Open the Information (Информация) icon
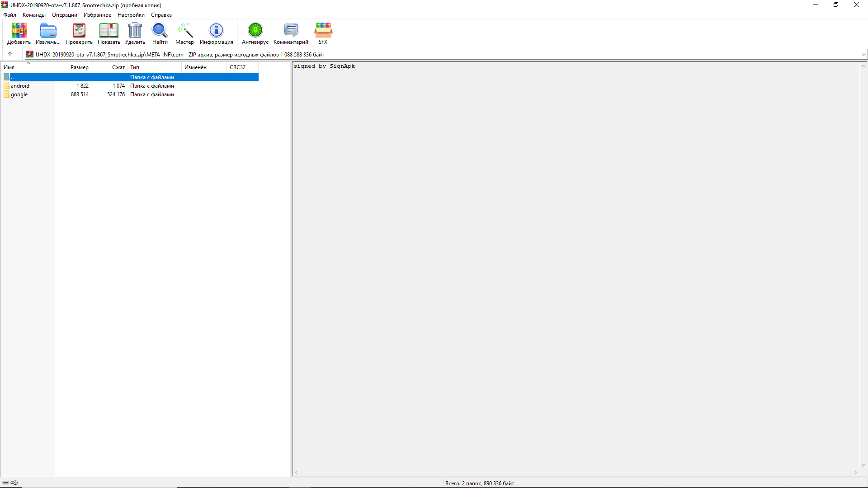This screenshot has height=488, width=868. point(216,34)
